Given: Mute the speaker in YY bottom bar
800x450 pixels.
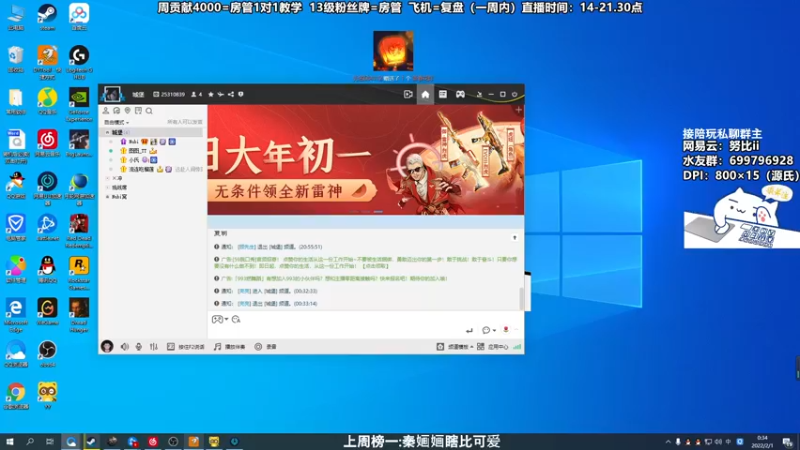Looking at the screenshot, I should tap(124, 346).
